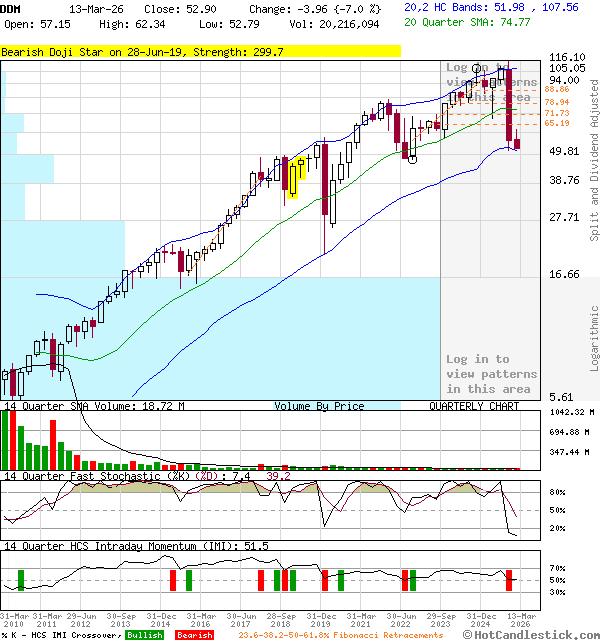
Task: Click the 13-Mar 2026 date axis label
Action: 519,620
